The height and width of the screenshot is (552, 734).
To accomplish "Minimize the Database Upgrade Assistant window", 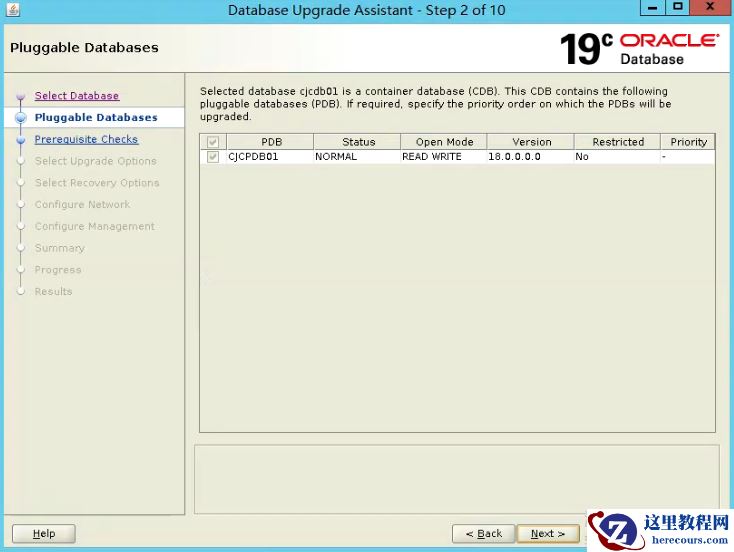I will click(x=652, y=7).
